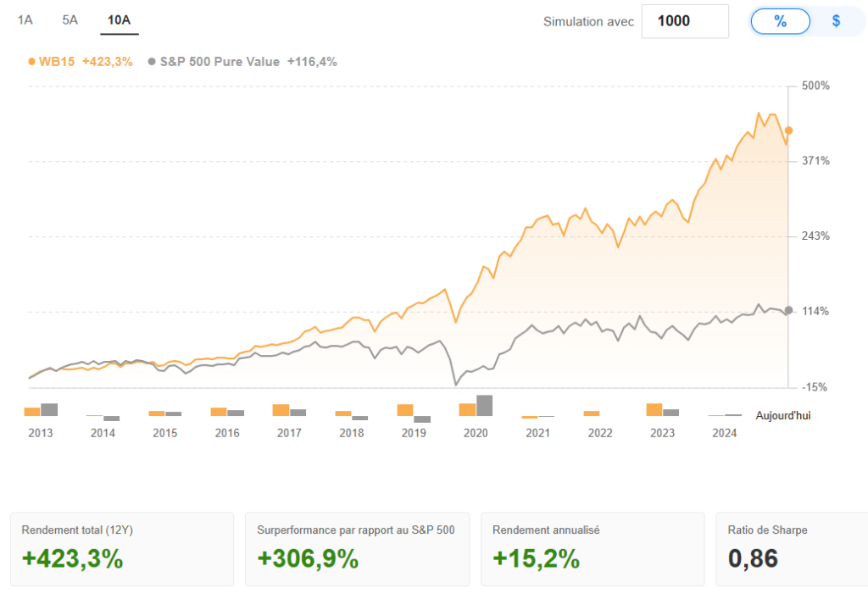Switch to the 1A period tab
Viewport: 868px width, 599px height.
pos(25,19)
